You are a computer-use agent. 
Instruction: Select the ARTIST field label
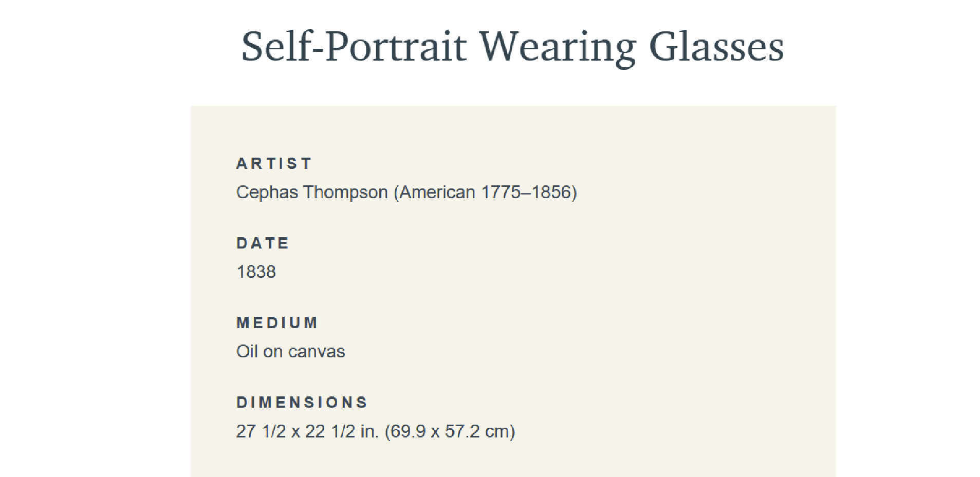[x=274, y=163]
